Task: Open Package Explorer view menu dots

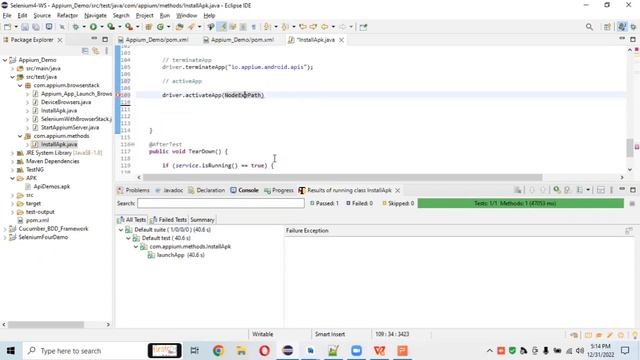Action: click(107, 51)
